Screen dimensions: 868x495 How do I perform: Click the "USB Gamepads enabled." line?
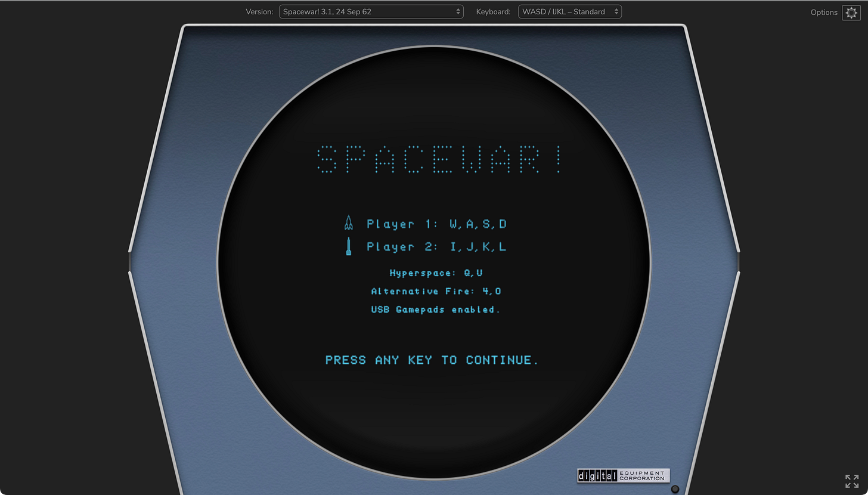click(x=436, y=310)
